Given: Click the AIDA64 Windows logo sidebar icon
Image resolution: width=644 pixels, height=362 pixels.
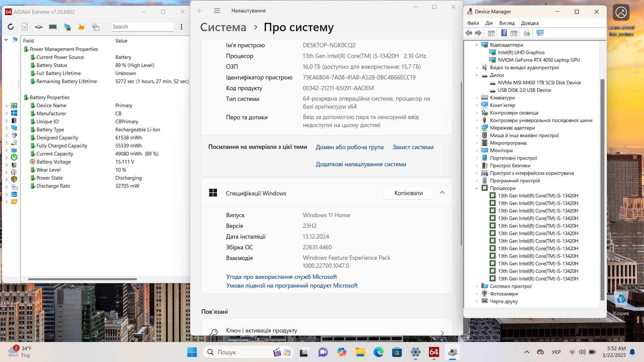Looking at the screenshot, I should [x=14, y=113].
